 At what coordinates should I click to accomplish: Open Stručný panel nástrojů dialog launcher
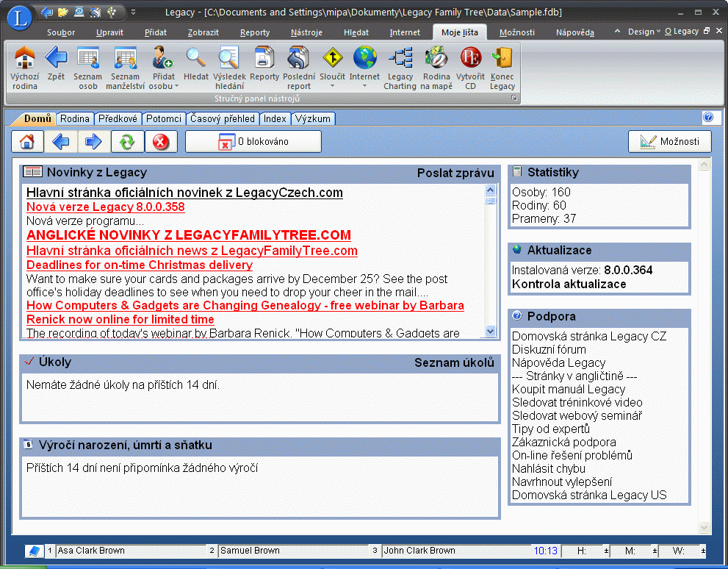point(514,98)
